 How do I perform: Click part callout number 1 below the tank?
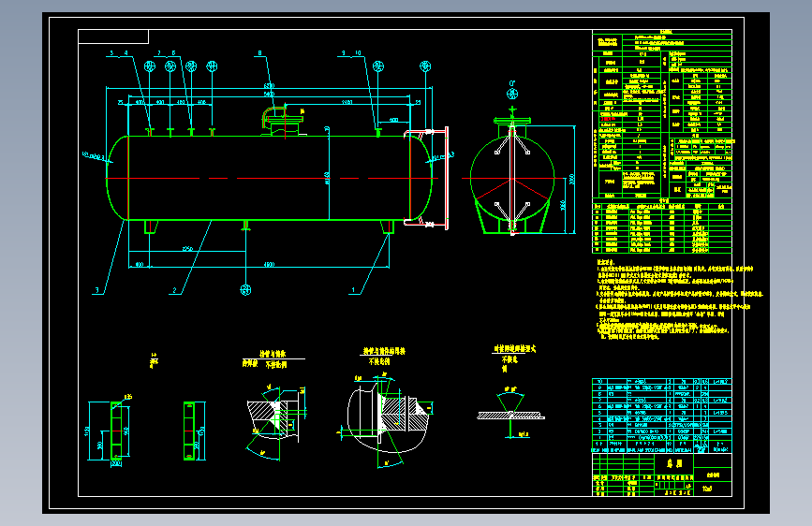pos(354,290)
